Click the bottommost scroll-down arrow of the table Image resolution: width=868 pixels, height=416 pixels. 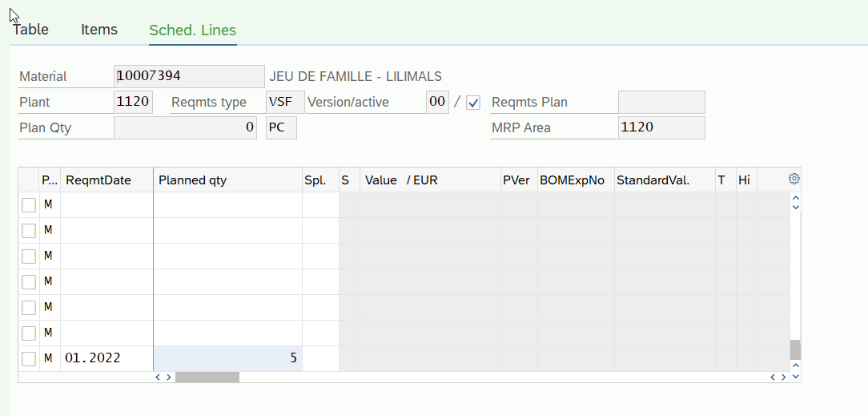click(795, 377)
